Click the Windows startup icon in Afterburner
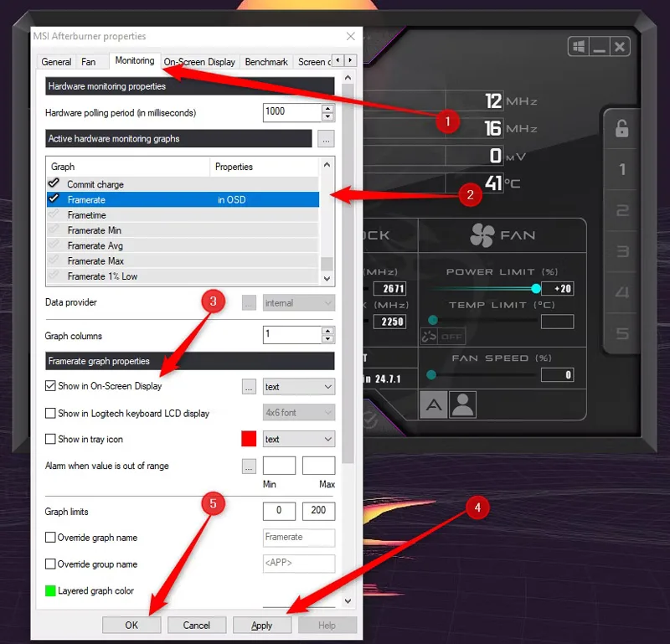This screenshot has height=644, width=670. [x=579, y=46]
